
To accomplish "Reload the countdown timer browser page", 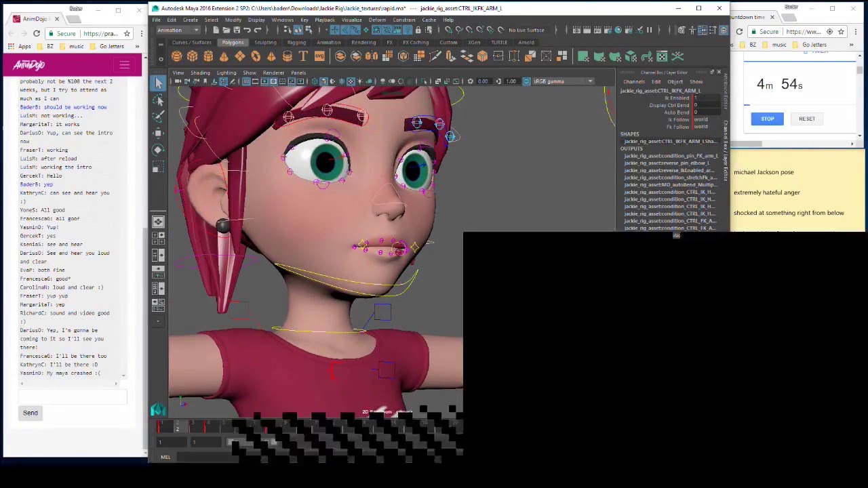I will point(739,32).
